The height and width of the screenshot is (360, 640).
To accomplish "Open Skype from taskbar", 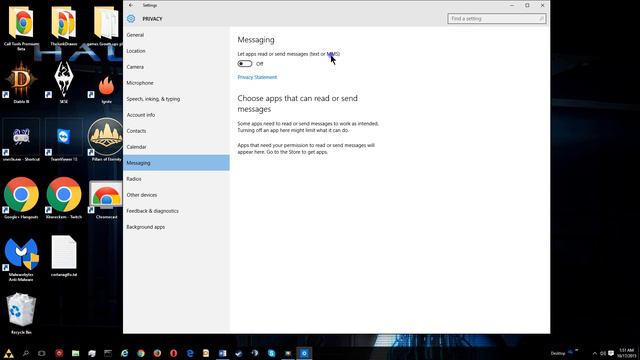I will [x=271, y=353].
